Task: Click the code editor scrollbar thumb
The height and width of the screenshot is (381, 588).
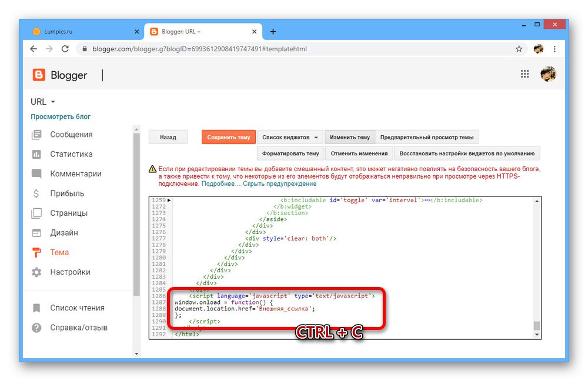Action: click(x=537, y=326)
